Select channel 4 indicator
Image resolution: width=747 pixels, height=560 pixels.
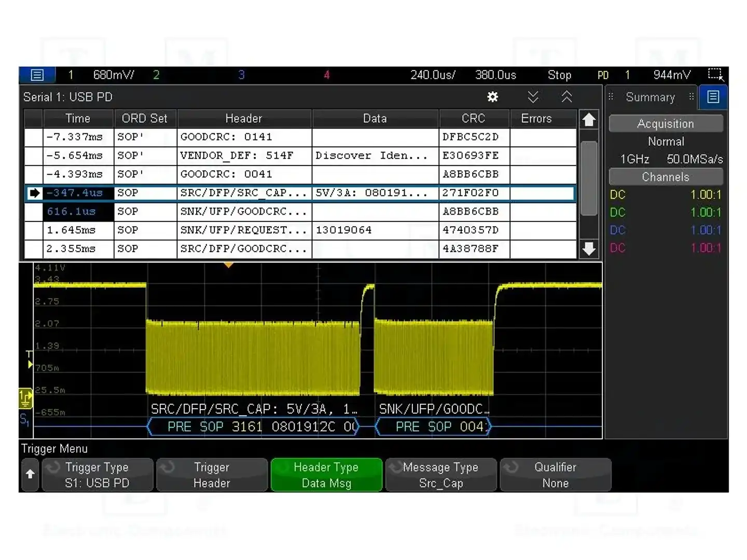326,75
